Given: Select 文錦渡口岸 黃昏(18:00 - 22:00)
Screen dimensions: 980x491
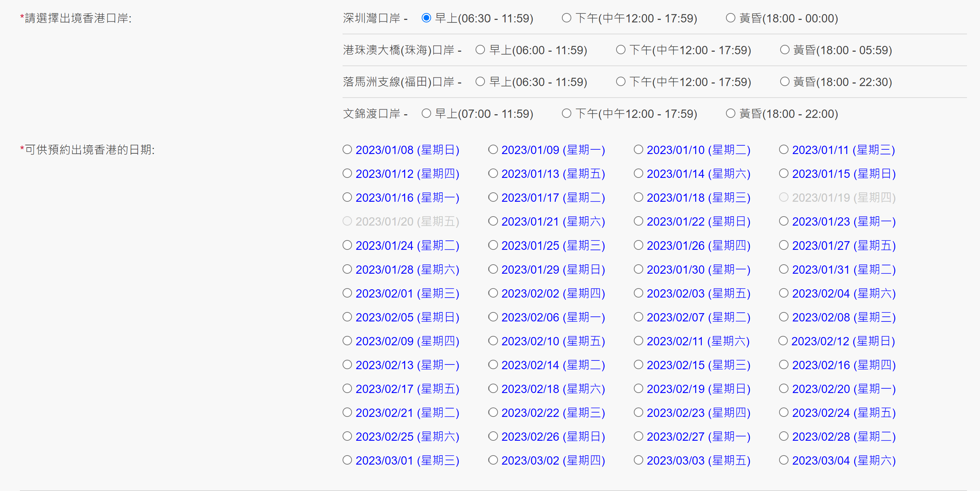Looking at the screenshot, I should click(730, 114).
